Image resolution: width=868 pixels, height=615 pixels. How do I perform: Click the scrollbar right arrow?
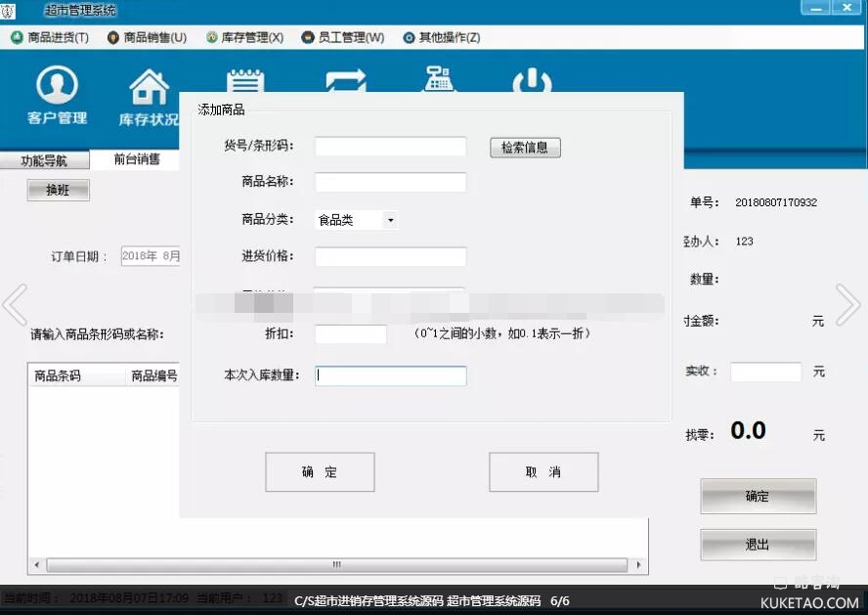(x=639, y=564)
